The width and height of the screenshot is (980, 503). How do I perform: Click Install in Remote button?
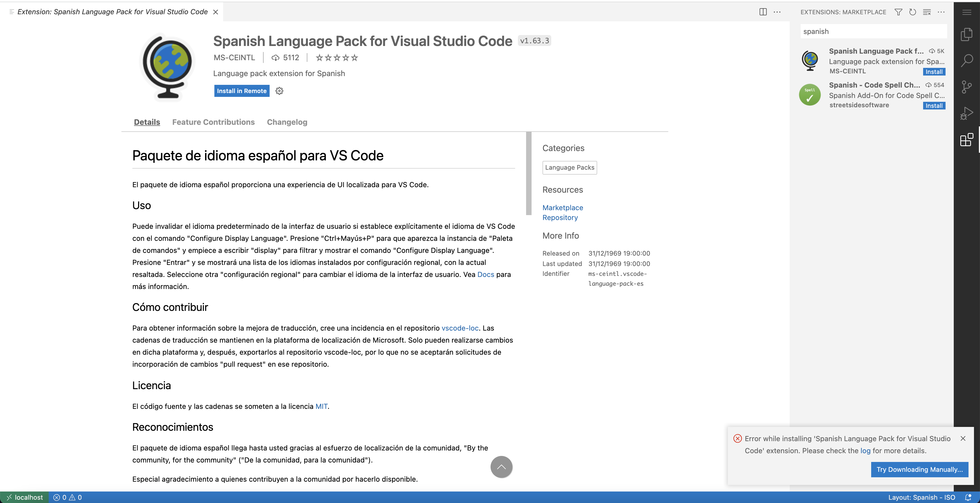[241, 91]
